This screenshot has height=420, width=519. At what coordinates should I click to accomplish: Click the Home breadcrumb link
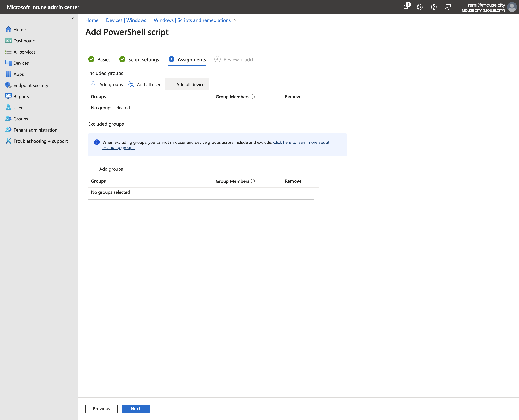[92, 20]
